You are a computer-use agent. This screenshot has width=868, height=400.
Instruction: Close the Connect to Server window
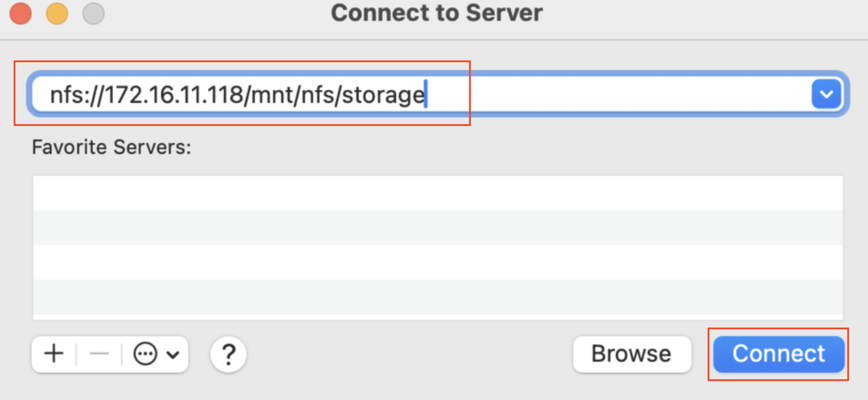21,13
